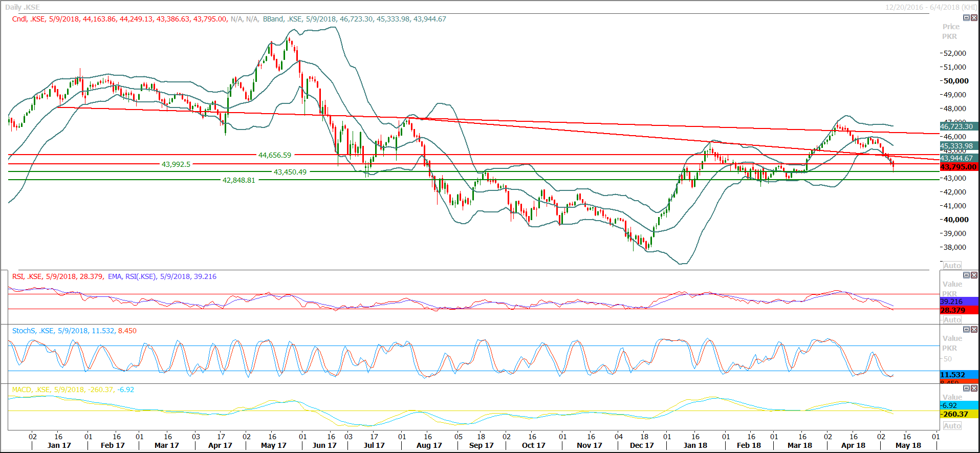Screen dimensions: 980x453
Task: Click the 12/20/2016 - 6/4/2018 (KHI) date range
Action: (931, 7)
